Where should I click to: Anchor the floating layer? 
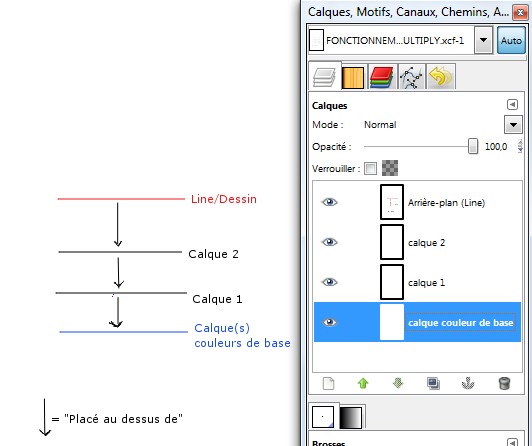coord(468,384)
